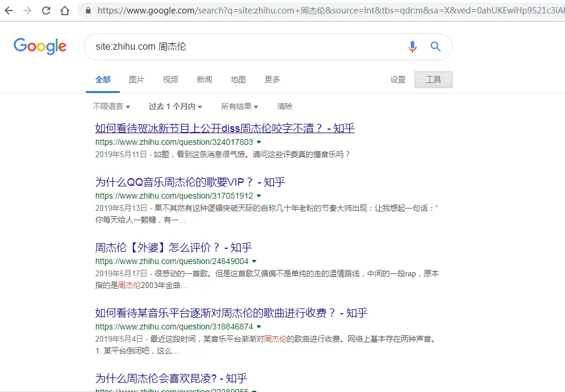Open the 地图 tab
565x392 pixels.
(x=238, y=79)
